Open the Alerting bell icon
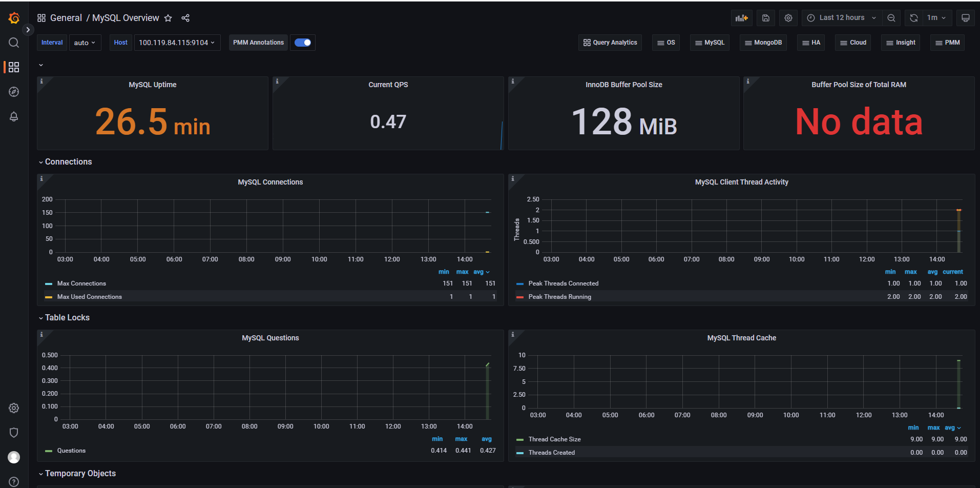 tap(14, 116)
